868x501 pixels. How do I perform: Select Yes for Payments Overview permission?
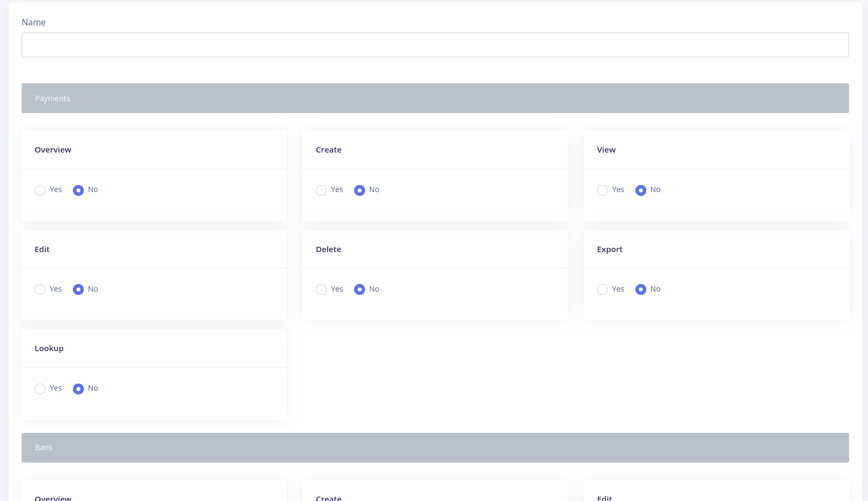pos(40,190)
